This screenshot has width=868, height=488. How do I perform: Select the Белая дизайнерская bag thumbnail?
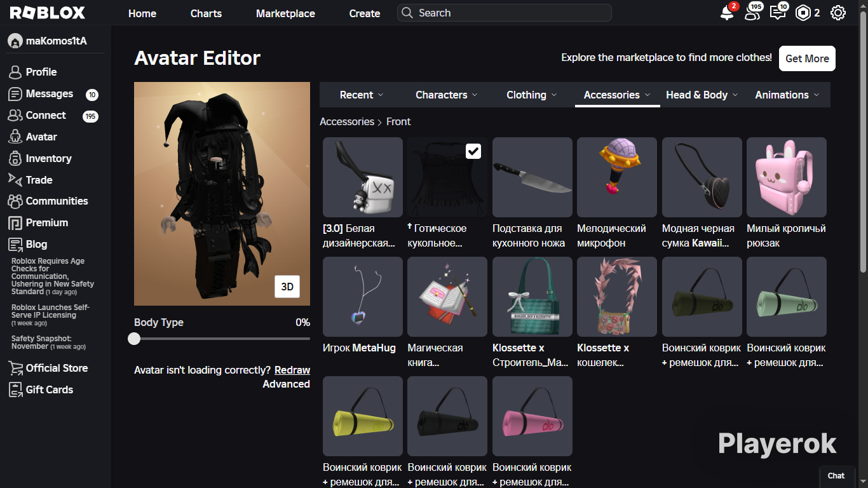click(363, 177)
